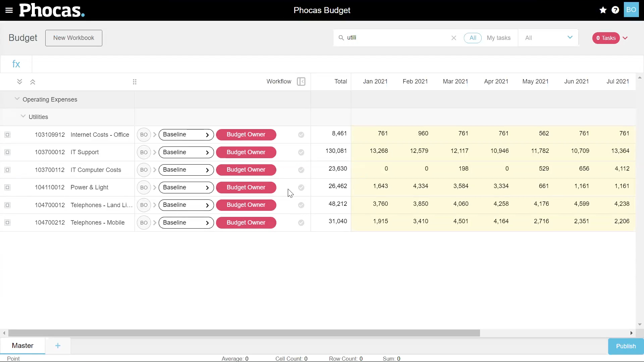
Task: Click the fx formula icon
Action: point(16,64)
